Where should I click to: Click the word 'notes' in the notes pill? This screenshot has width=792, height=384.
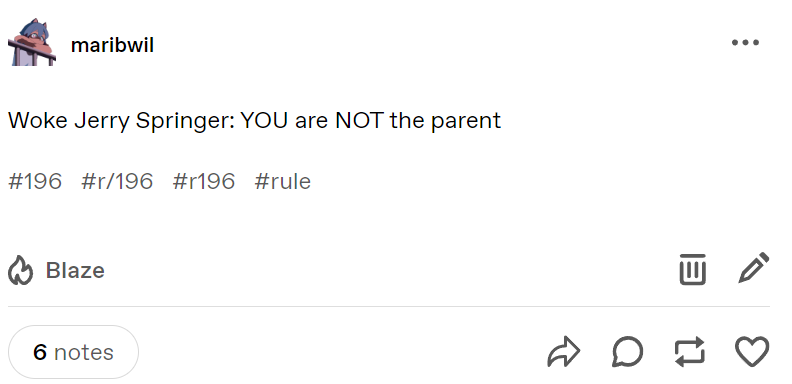click(x=84, y=352)
